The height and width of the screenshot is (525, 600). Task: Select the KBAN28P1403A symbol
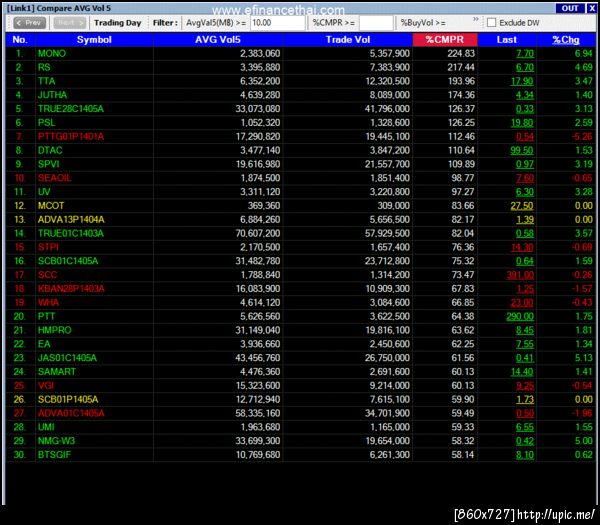pyautogui.click(x=71, y=289)
